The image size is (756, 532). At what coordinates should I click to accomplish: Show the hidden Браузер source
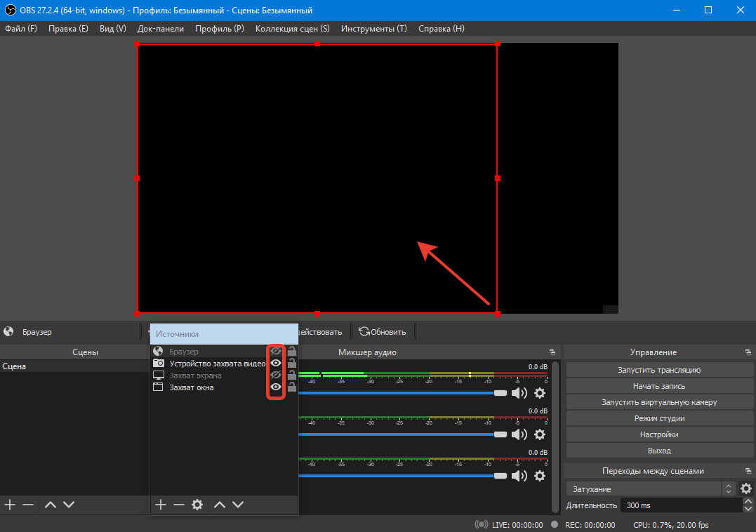276,352
